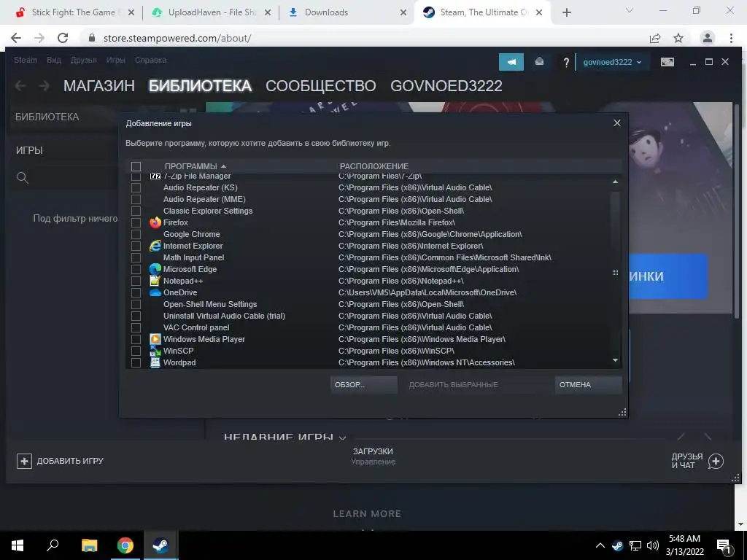The height and width of the screenshot is (560, 747).
Task: Click the Steam announcements megaphone icon
Action: click(x=511, y=62)
